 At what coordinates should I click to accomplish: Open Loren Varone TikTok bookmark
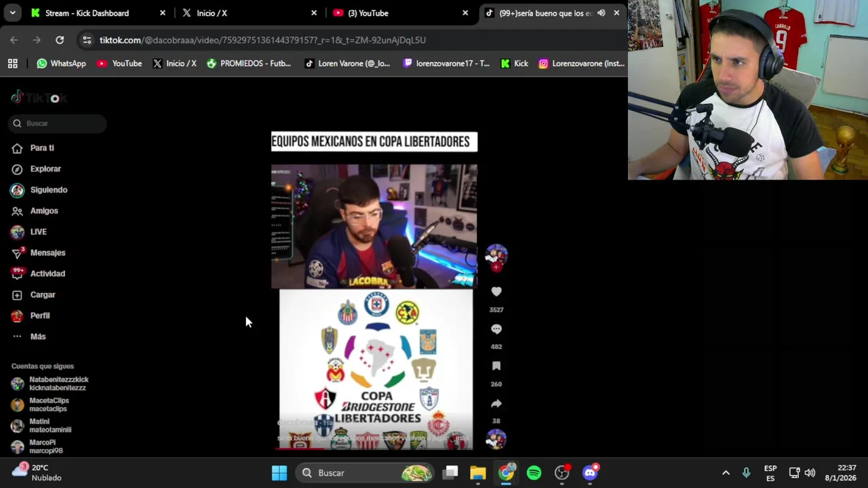(x=347, y=64)
